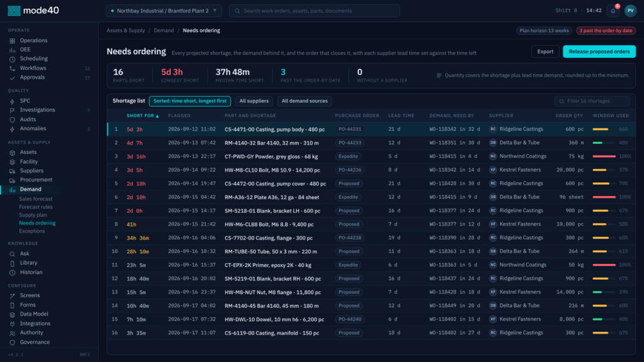Viewport: 644px width, 362px height.
Task: Open the PV user avatar menu
Action: pyautogui.click(x=630, y=11)
